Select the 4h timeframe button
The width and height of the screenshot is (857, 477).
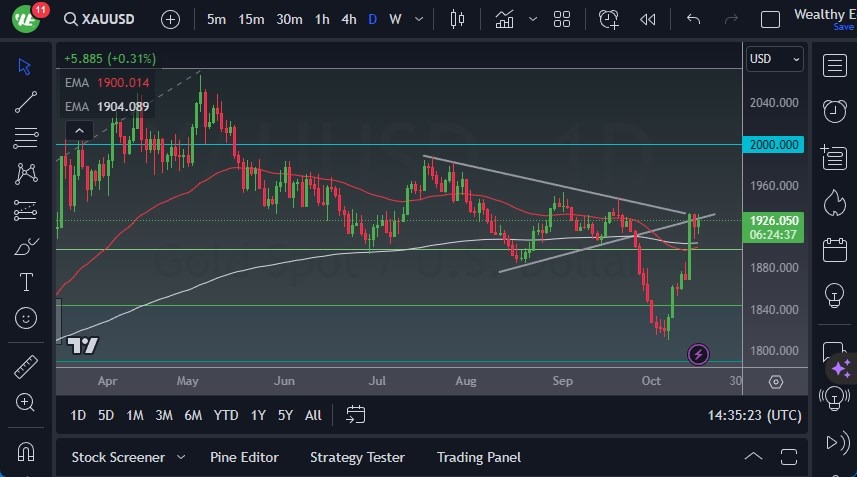click(348, 19)
